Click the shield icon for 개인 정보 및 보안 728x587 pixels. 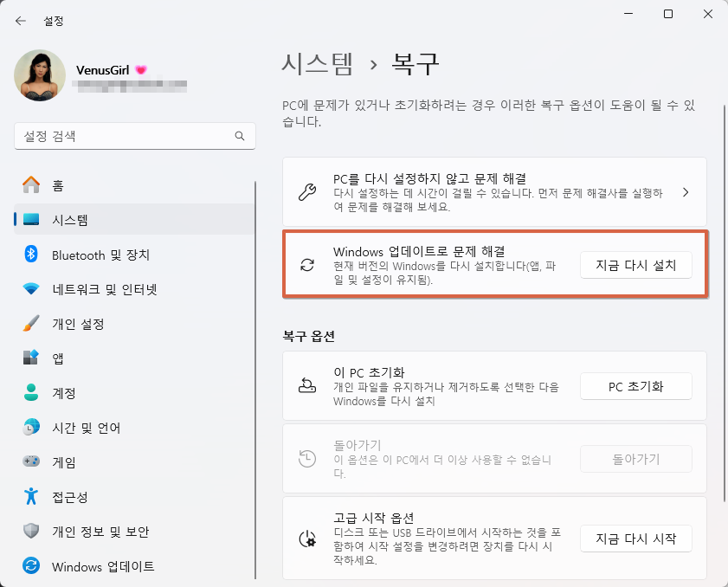coord(31,531)
